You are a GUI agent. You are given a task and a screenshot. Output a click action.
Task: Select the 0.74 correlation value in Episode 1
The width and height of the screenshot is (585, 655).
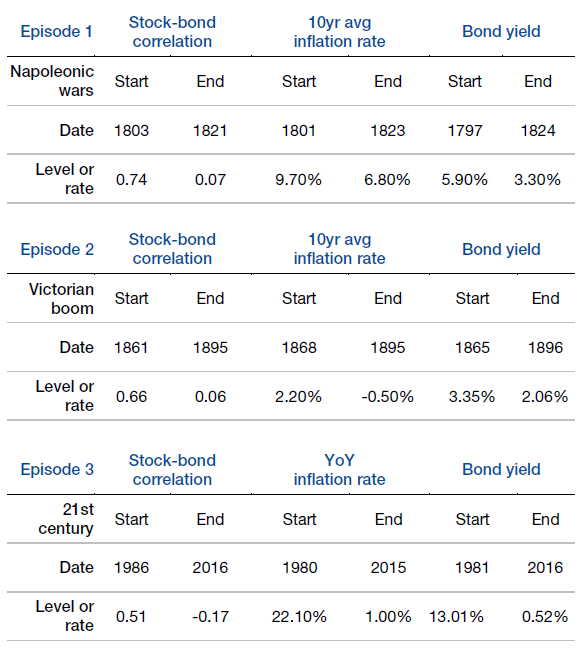(x=131, y=180)
